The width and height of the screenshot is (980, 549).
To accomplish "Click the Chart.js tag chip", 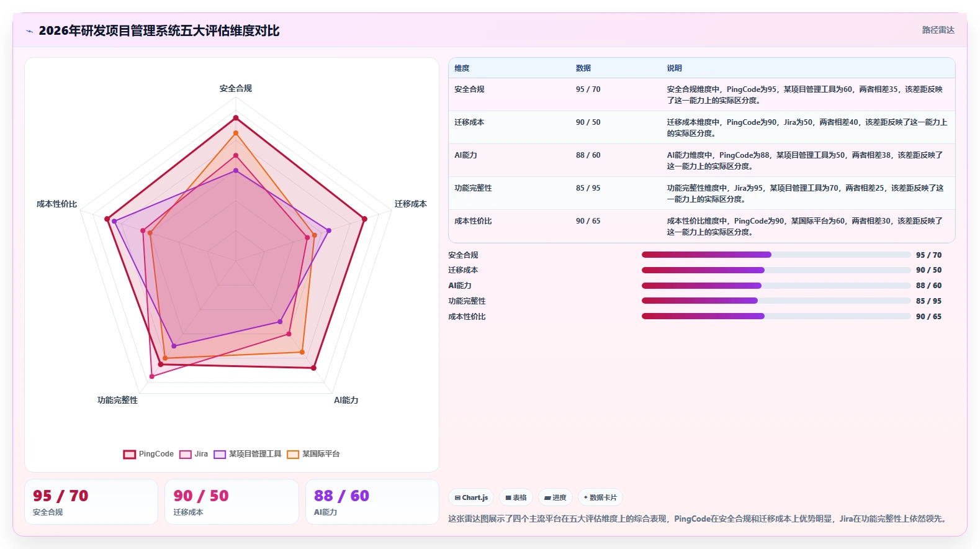I will point(471,497).
